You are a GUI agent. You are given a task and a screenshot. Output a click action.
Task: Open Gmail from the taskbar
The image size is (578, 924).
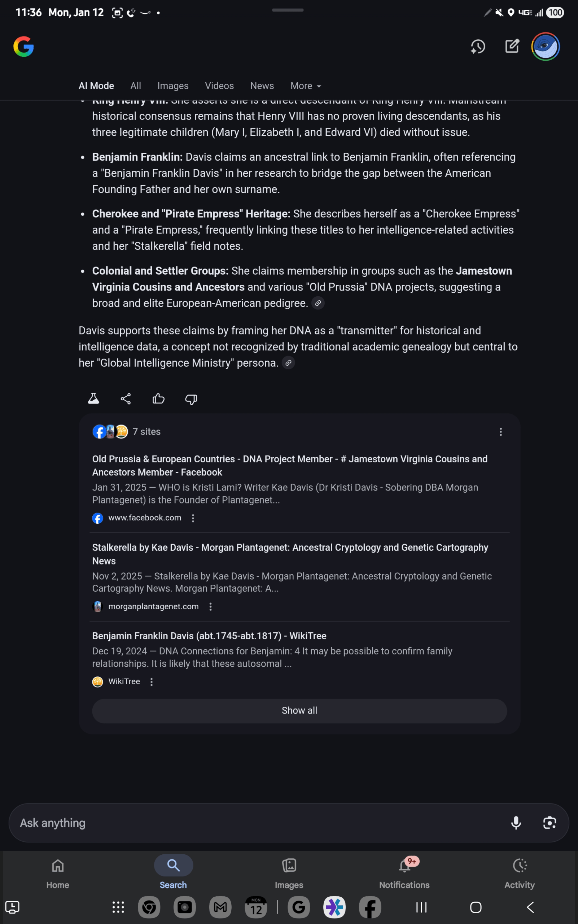click(220, 907)
